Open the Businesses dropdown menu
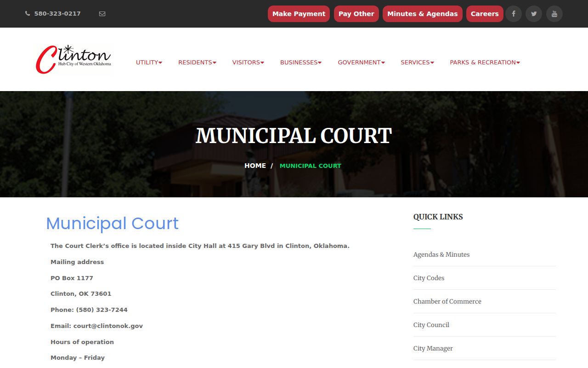Viewport: 588px width, 368px height. click(301, 63)
